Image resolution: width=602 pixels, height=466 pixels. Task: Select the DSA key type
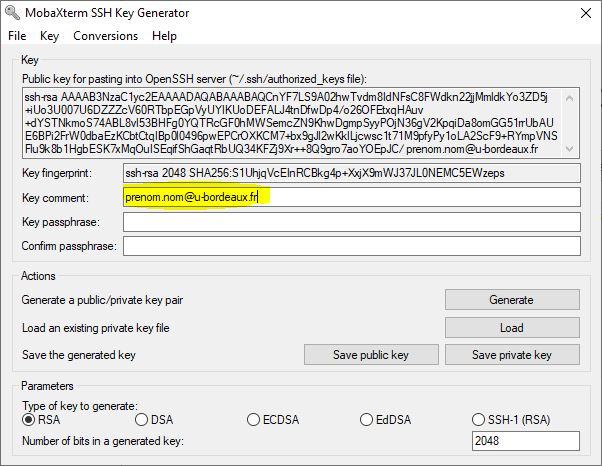154,420
